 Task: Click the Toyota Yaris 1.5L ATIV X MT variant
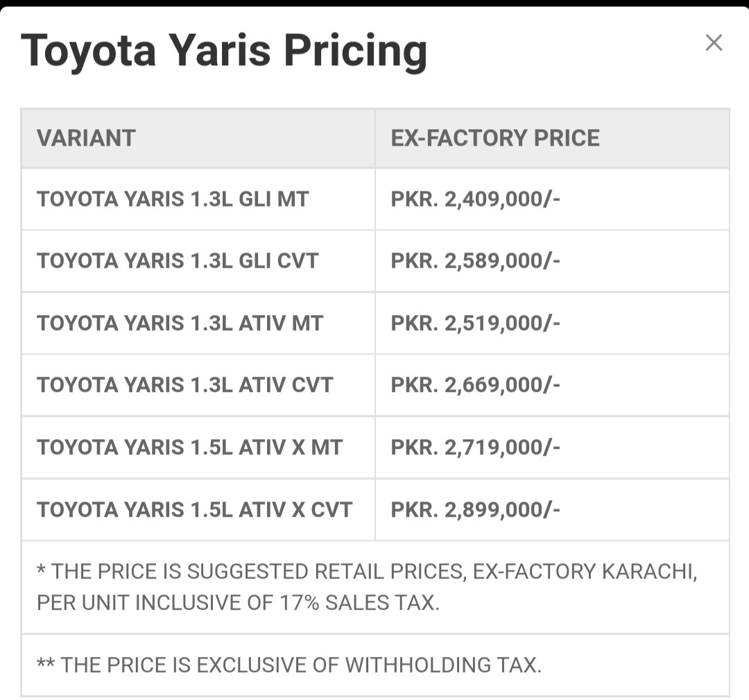click(x=189, y=447)
